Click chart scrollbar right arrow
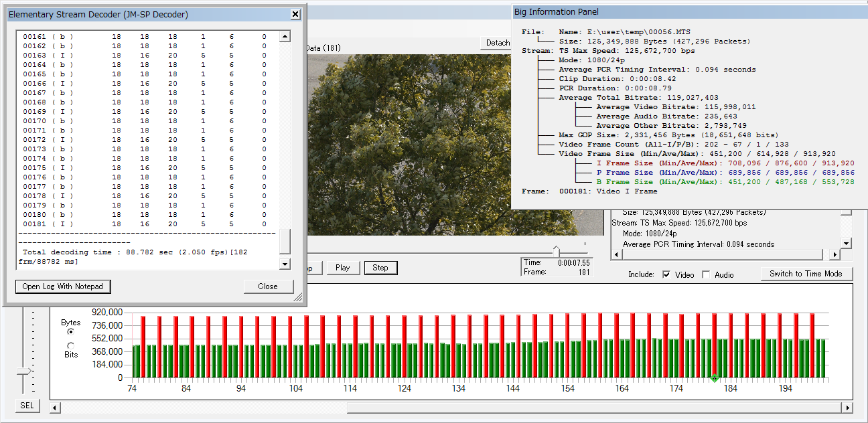This screenshot has height=423, width=868. pos(847,408)
